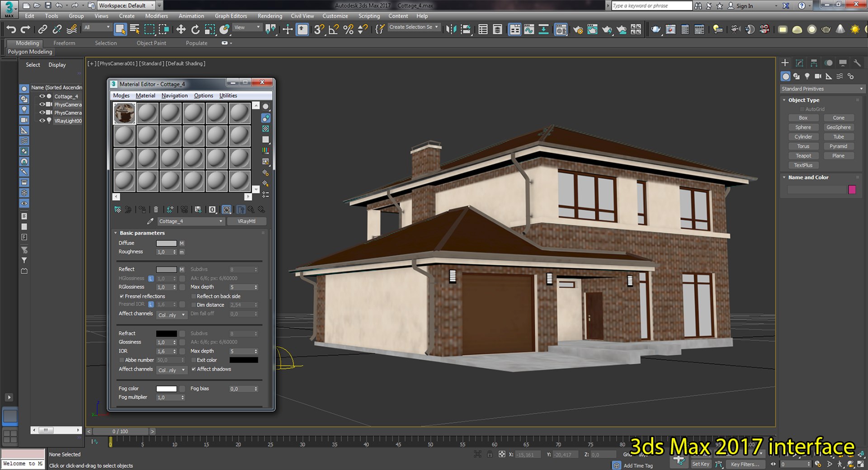
Task: Select the Lights category icon
Action: pyautogui.click(x=807, y=76)
